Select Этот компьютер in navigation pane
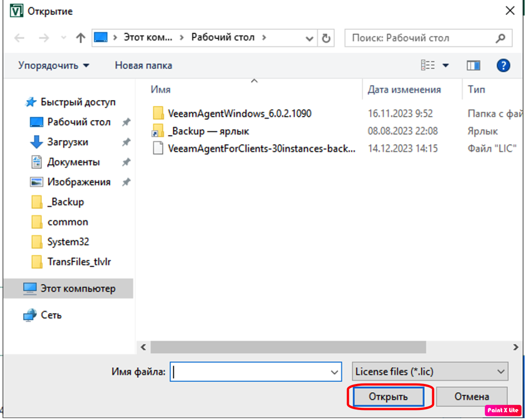 [x=68, y=288]
